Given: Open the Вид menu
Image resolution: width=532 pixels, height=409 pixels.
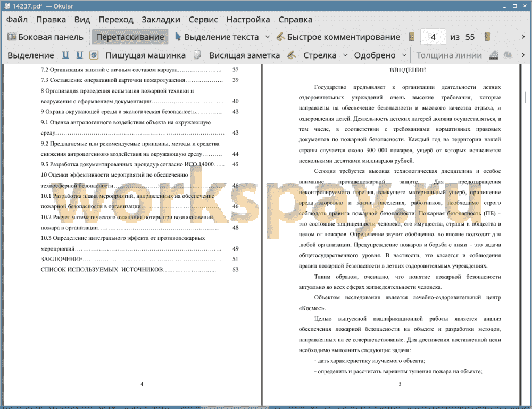Looking at the screenshot, I should pos(82,20).
